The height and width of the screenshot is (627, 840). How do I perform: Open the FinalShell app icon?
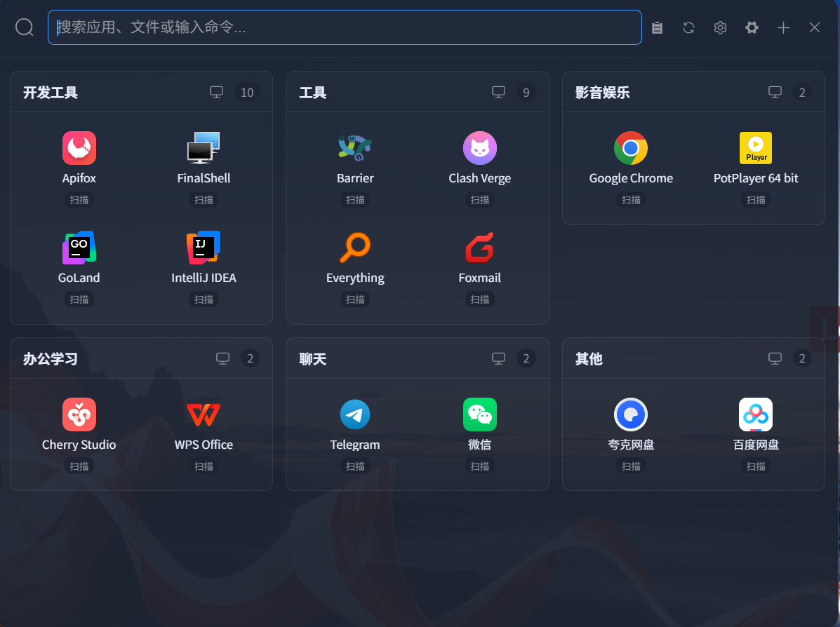point(204,148)
